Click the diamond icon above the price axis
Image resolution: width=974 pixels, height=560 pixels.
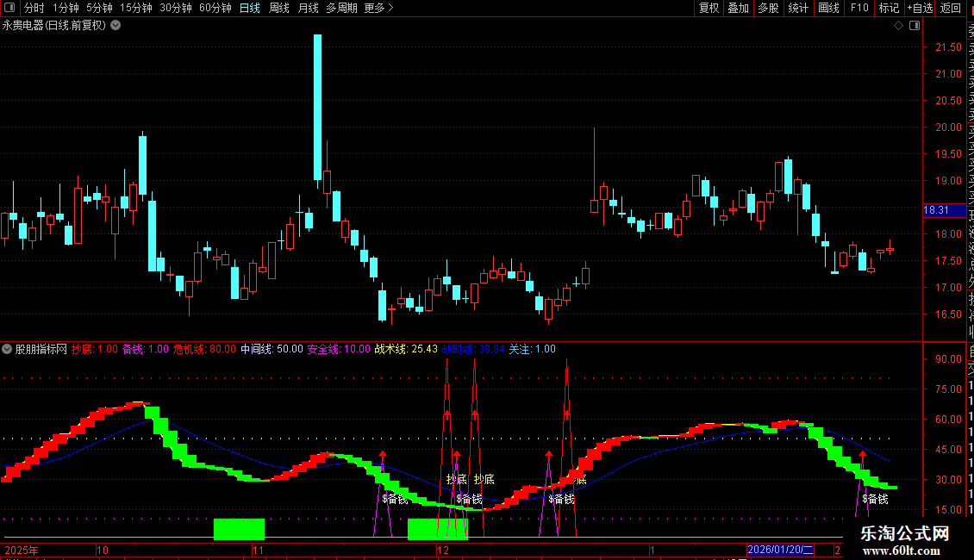[898, 26]
